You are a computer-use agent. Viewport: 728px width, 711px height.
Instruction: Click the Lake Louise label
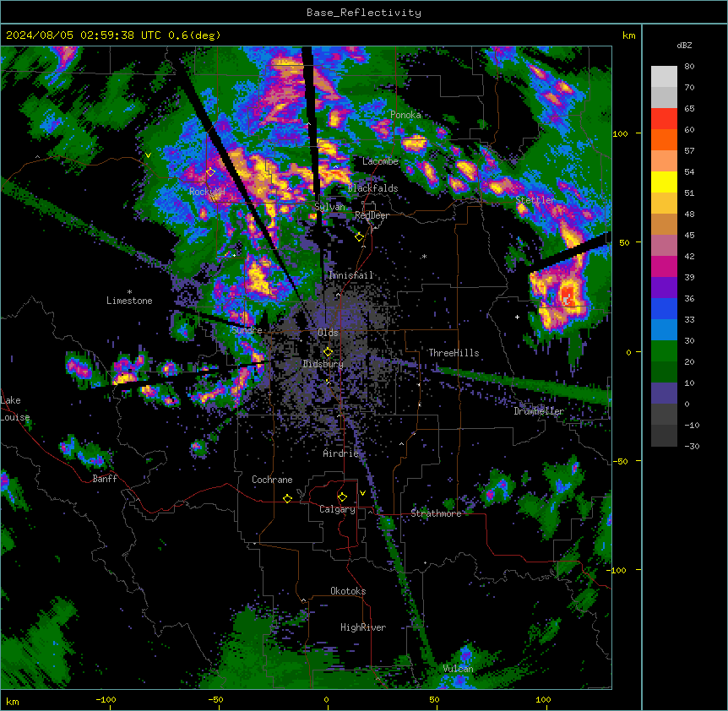click(x=15, y=409)
